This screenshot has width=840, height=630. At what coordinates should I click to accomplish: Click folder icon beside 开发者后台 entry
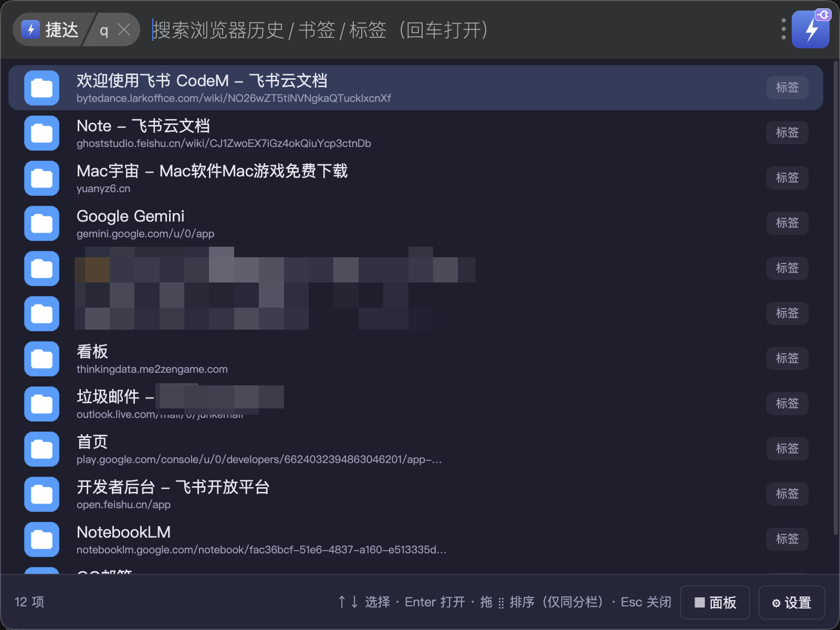click(x=41, y=494)
